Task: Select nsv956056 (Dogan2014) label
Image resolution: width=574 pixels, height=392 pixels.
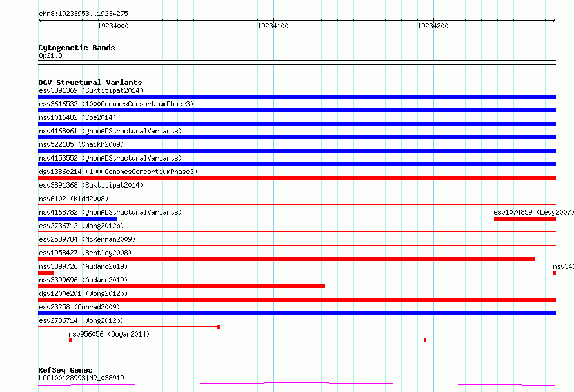Action: 109,334
